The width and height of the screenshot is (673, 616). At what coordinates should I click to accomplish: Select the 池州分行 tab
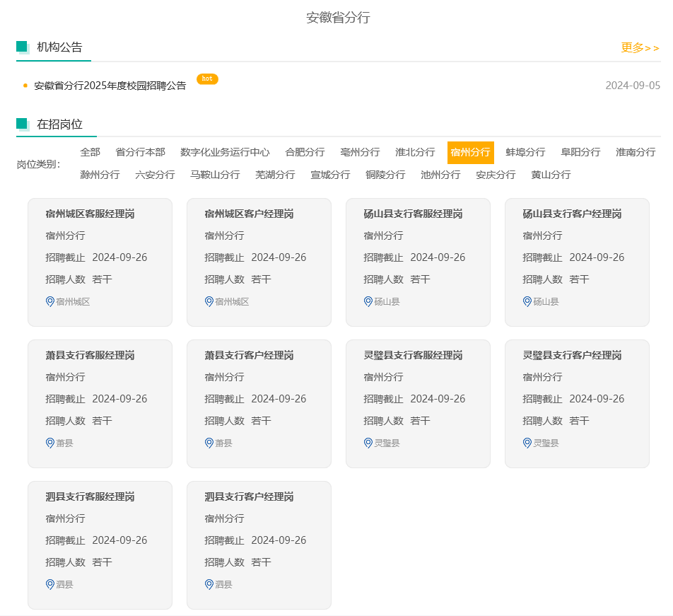click(x=440, y=175)
